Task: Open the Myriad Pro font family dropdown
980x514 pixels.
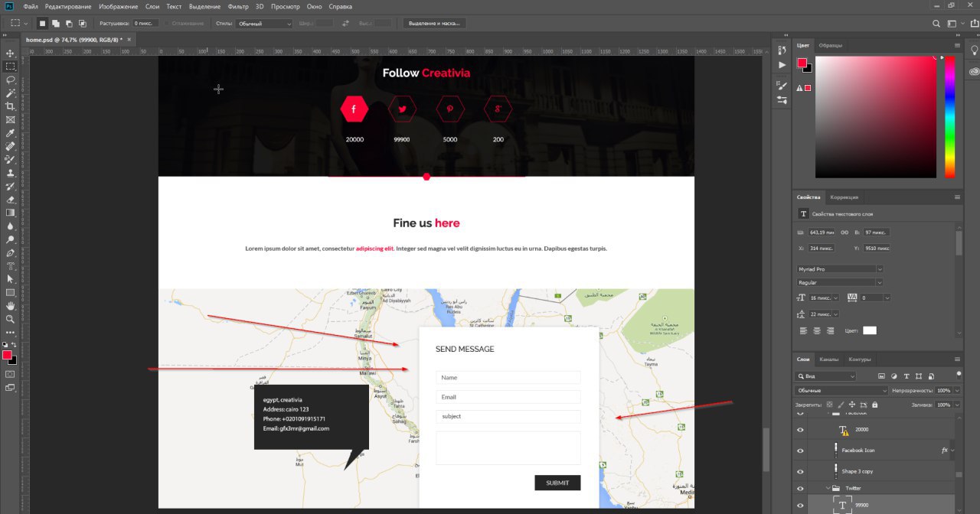Action: pyautogui.click(x=840, y=269)
